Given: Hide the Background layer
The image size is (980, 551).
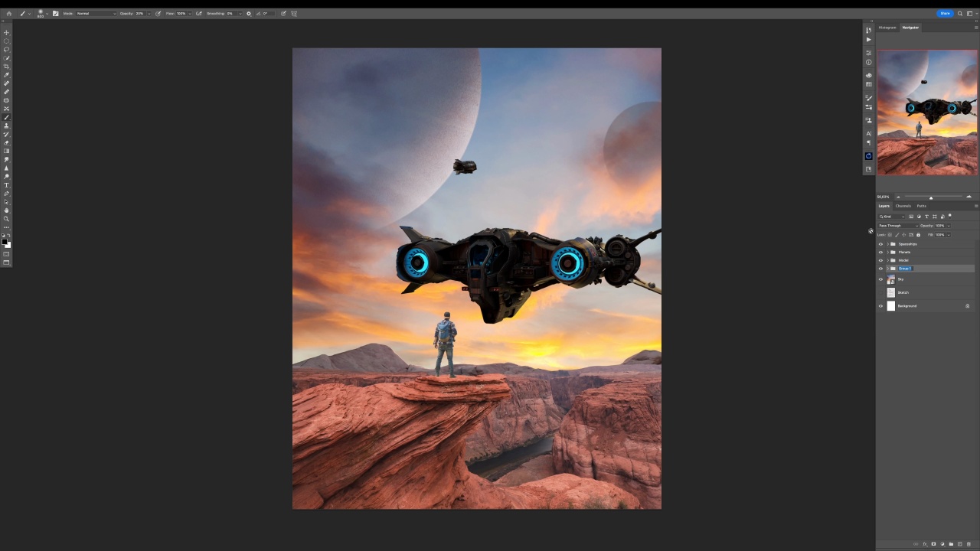Looking at the screenshot, I should (880, 306).
